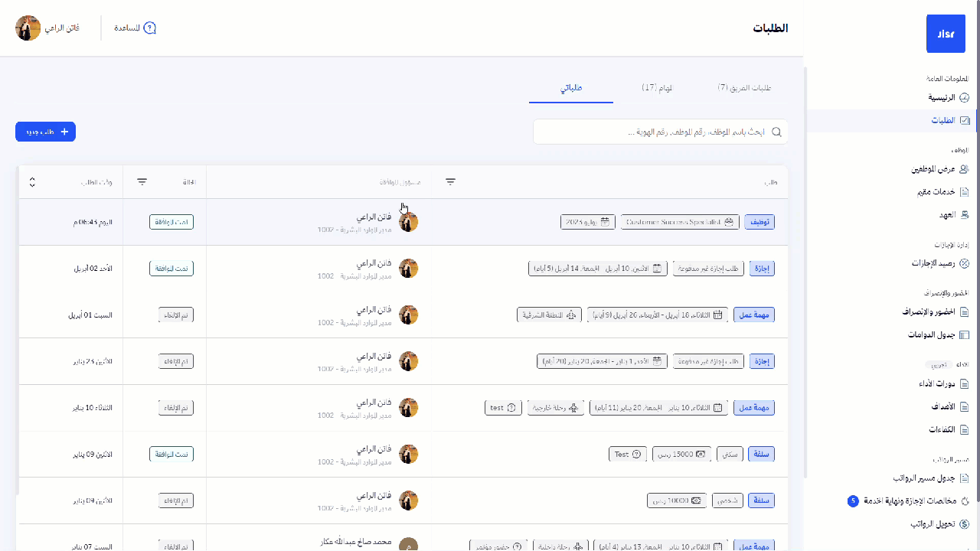Click the رصيد الإجازات leave balance icon
980x551 pixels.
pos(965,263)
